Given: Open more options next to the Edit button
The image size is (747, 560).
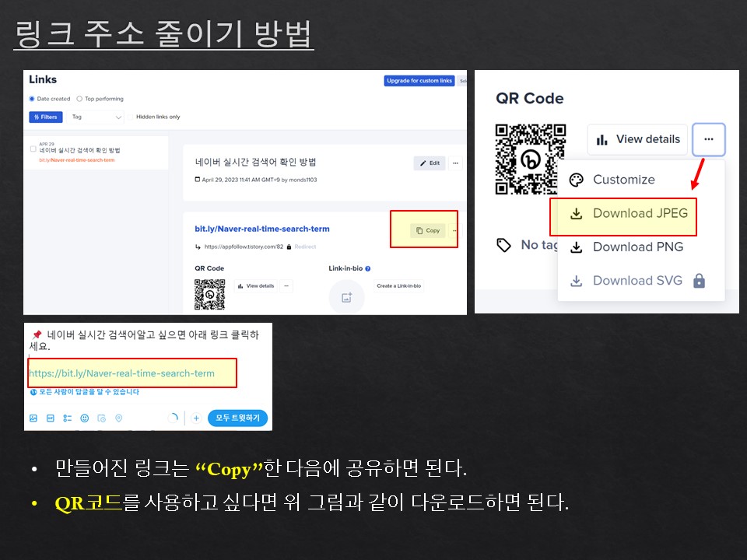Looking at the screenshot, I should click(455, 163).
